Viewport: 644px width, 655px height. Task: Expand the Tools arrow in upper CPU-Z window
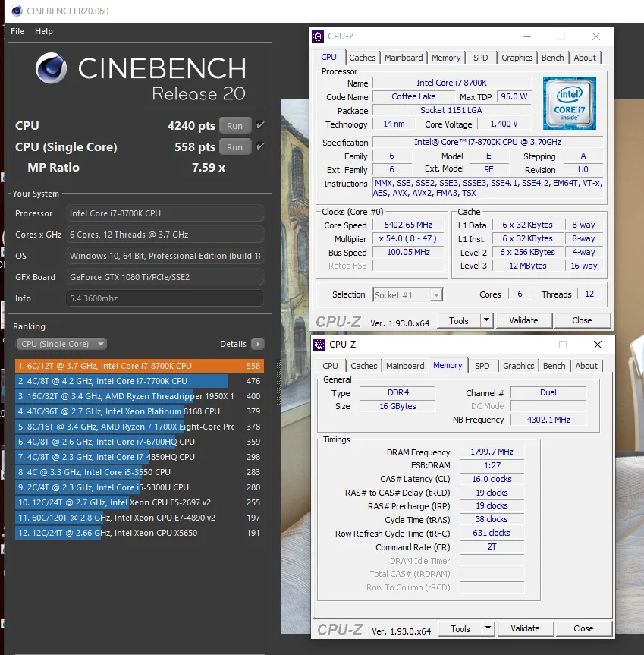pos(486,320)
